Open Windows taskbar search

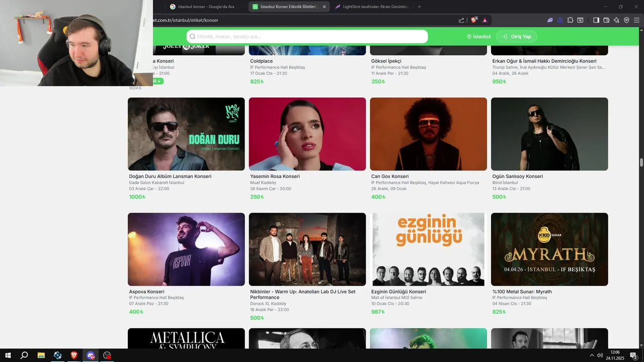24,355
